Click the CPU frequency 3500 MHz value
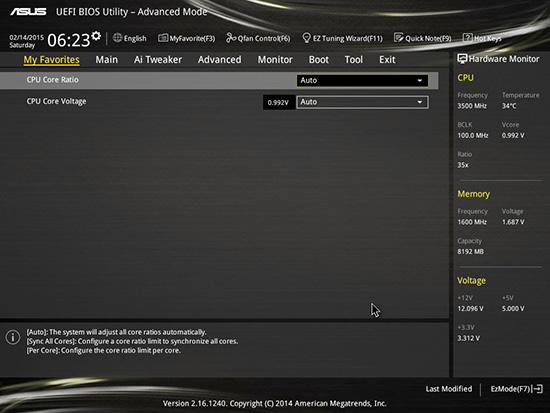The image size is (550, 413). pos(472,106)
